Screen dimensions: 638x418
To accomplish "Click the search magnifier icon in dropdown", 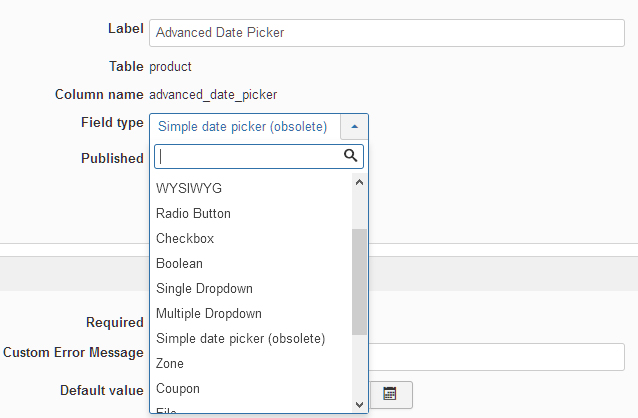I will [350, 155].
